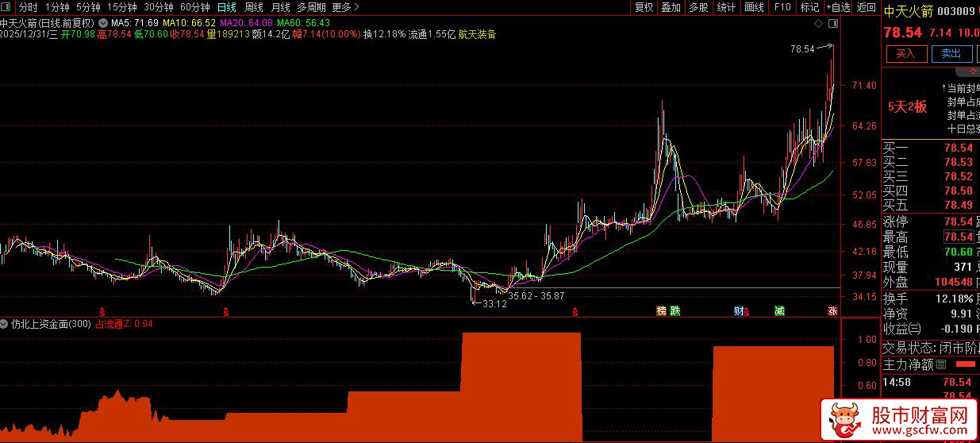Click the 中天火箭 stock name in the right panel

(907, 10)
